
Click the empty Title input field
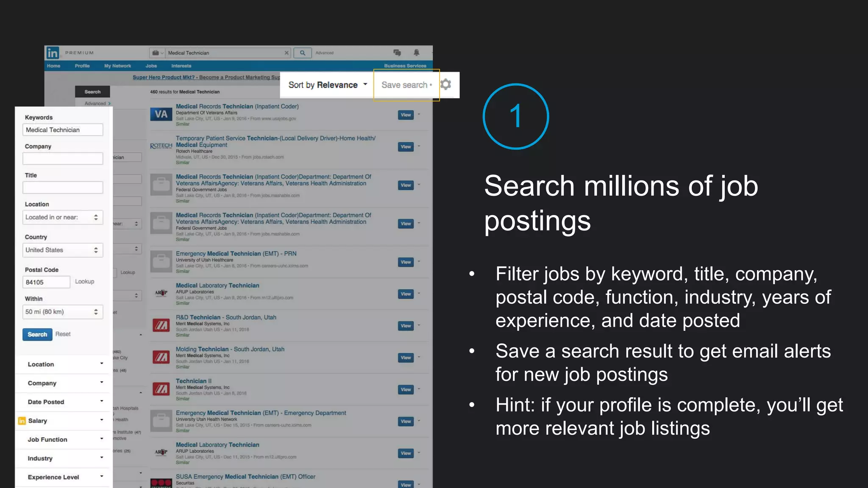[63, 188]
